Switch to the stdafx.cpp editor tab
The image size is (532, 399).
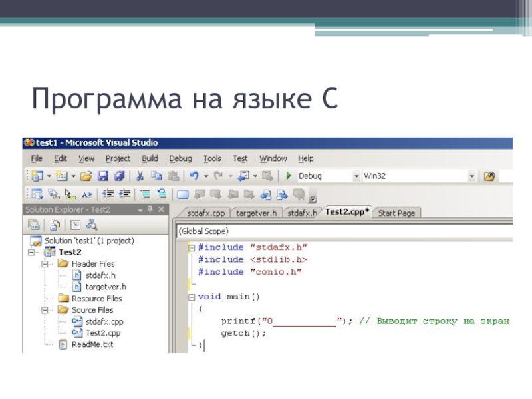205,213
